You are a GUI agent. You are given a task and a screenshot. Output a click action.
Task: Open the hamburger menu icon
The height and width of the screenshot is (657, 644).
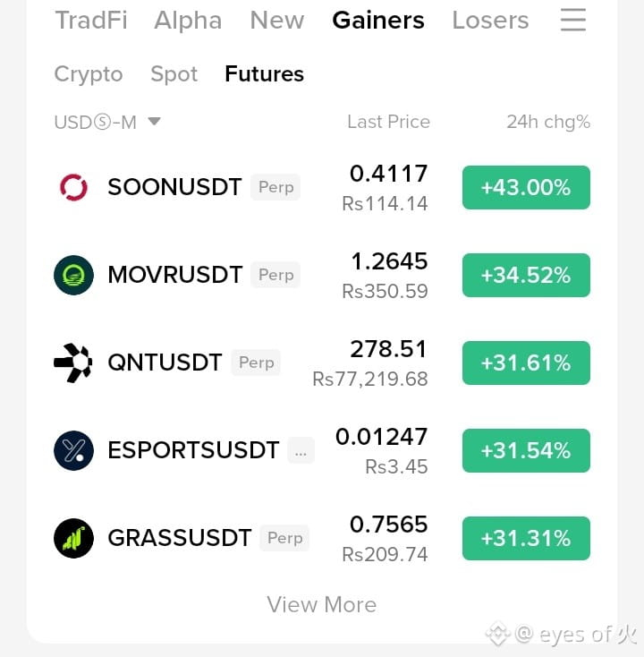click(572, 20)
